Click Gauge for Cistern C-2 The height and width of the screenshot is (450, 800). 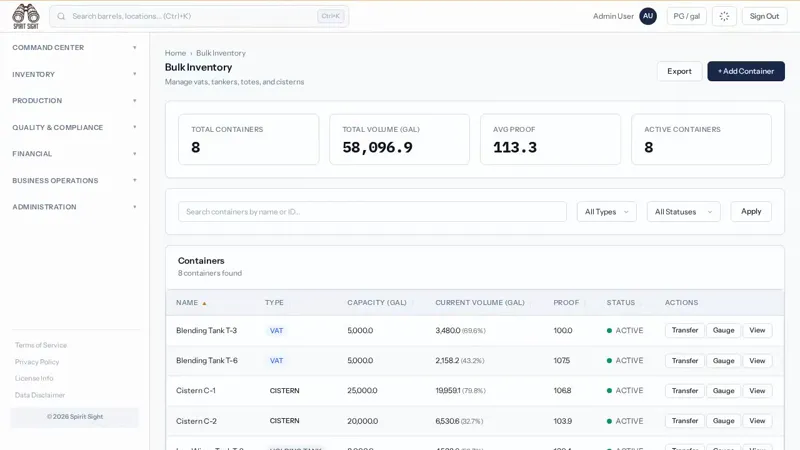point(723,421)
